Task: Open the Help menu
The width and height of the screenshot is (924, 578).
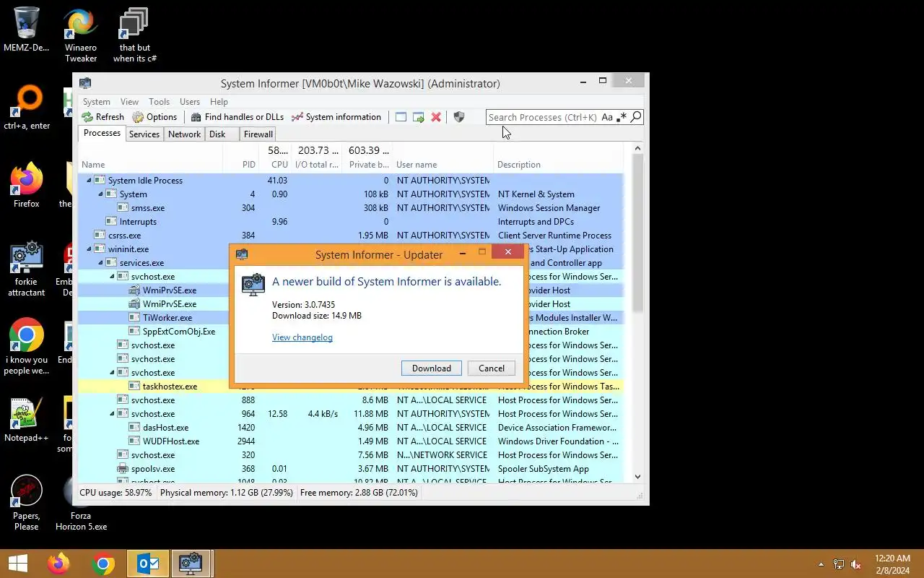Action: click(219, 102)
